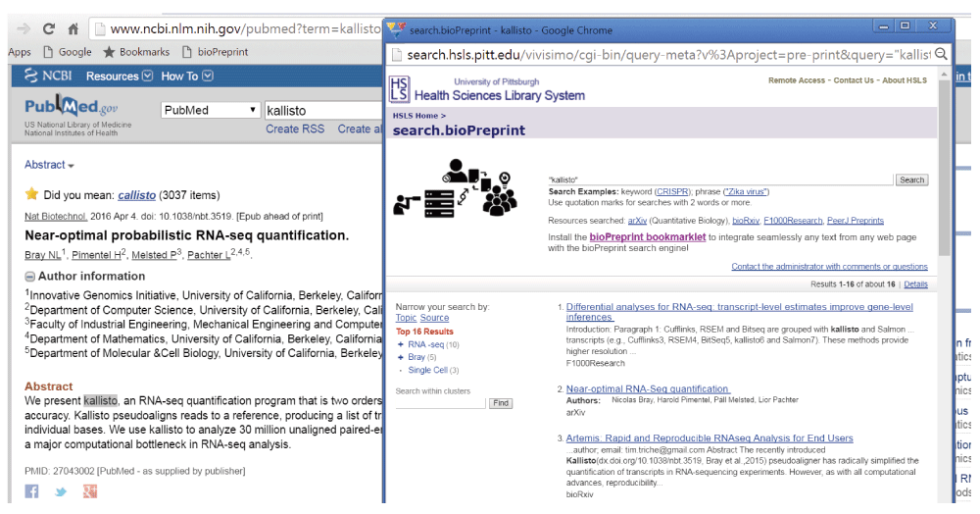Image resolution: width=980 pixels, height=514 pixels.
Task: Click the browser reload button
Action: (48, 29)
